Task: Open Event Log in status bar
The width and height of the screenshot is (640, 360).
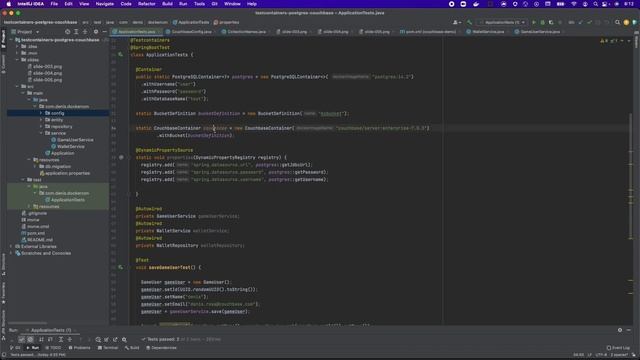Action: [x=618, y=348]
